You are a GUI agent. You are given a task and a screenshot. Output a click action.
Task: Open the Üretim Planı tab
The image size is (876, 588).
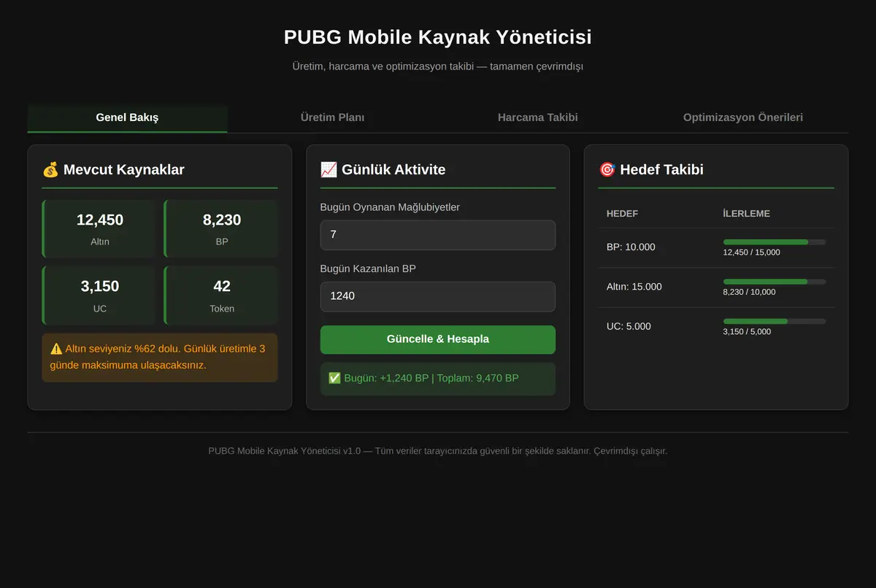pos(332,117)
